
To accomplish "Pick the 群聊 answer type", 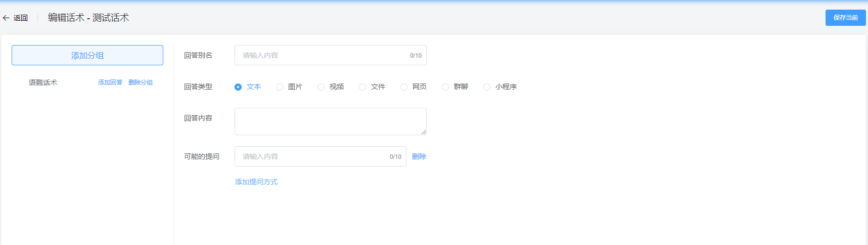I will [445, 87].
